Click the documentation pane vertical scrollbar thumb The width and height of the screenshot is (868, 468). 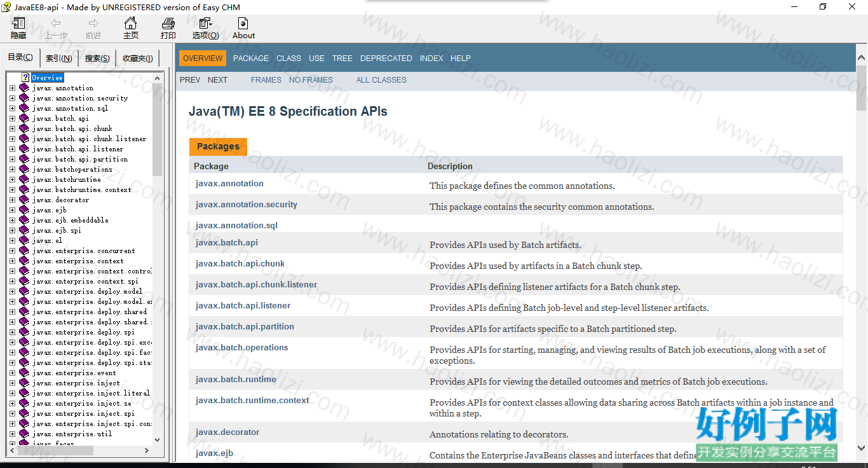click(x=861, y=87)
